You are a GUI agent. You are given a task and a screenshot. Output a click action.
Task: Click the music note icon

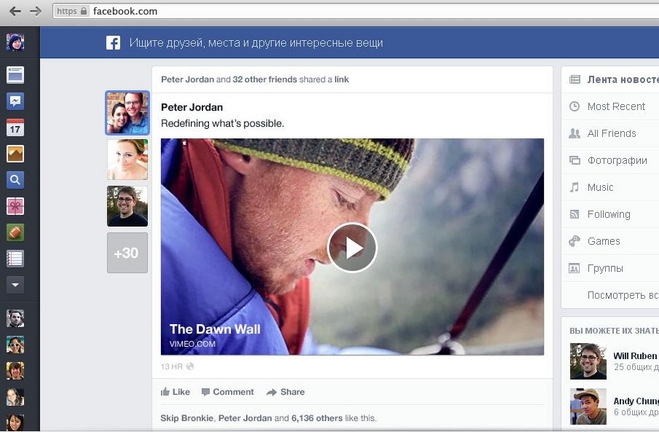[x=575, y=187]
